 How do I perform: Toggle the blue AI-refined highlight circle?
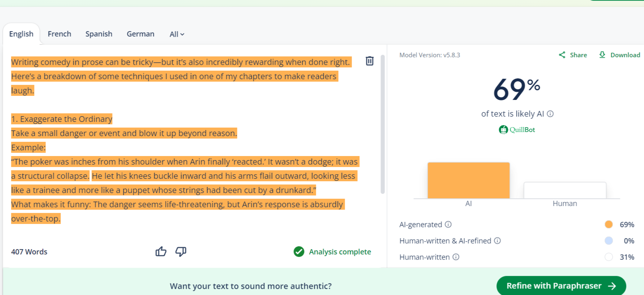click(609, 241)
